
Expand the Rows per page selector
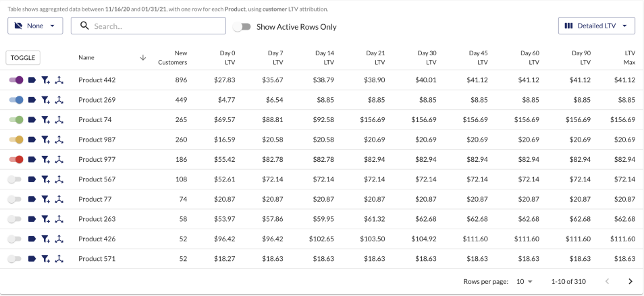525,281
